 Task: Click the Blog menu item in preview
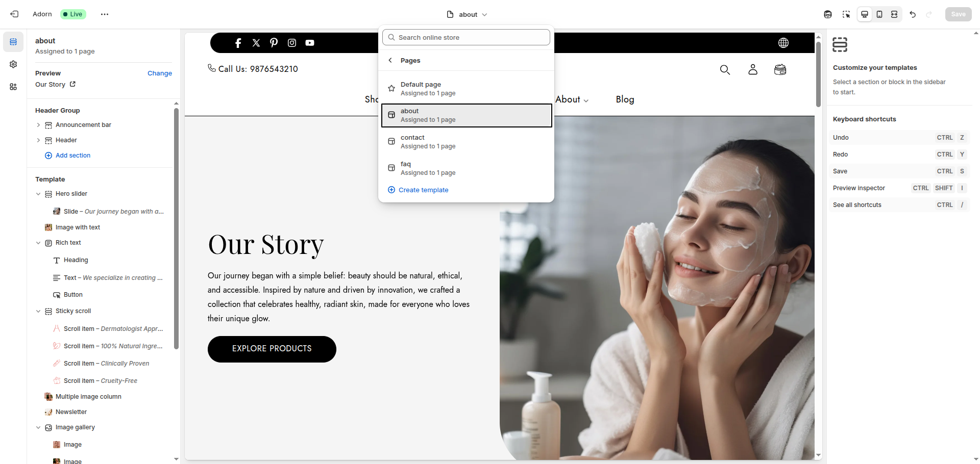point(625,99)
